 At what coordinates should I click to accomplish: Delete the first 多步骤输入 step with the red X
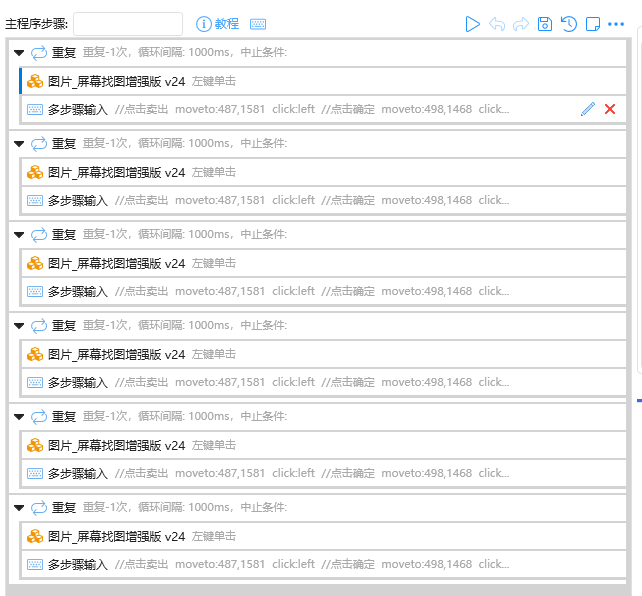610,109
